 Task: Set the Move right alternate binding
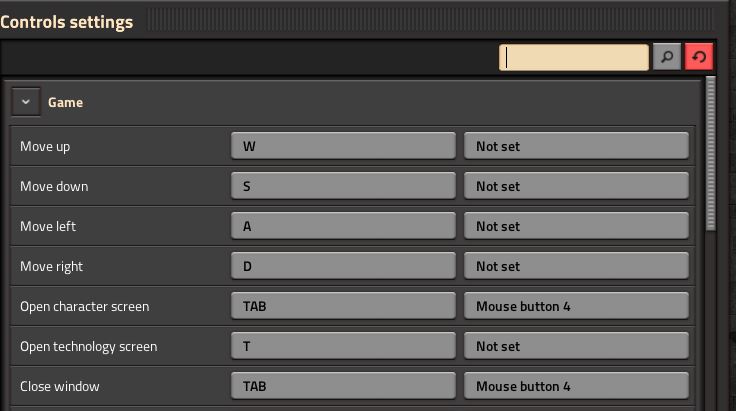576,266
